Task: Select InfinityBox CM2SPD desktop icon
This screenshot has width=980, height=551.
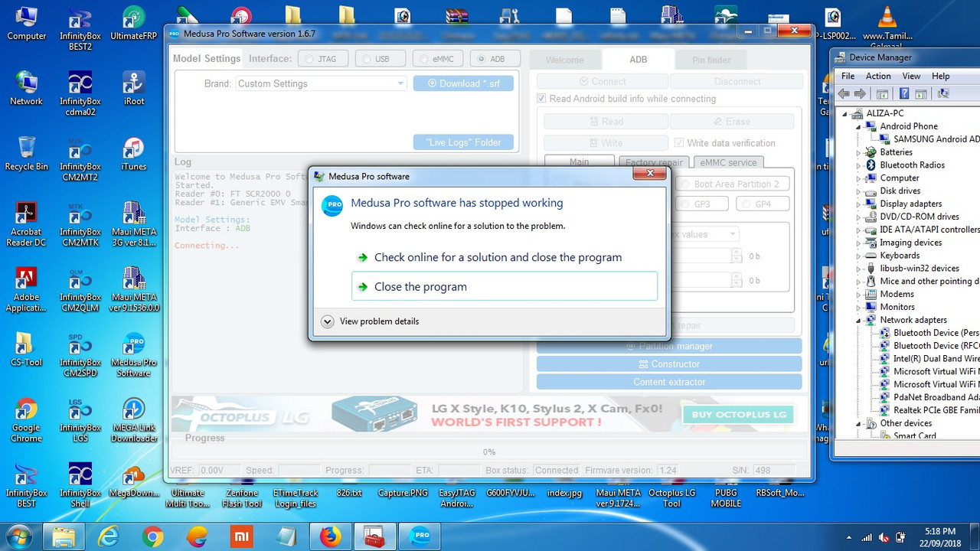Action: click(80, 354)
